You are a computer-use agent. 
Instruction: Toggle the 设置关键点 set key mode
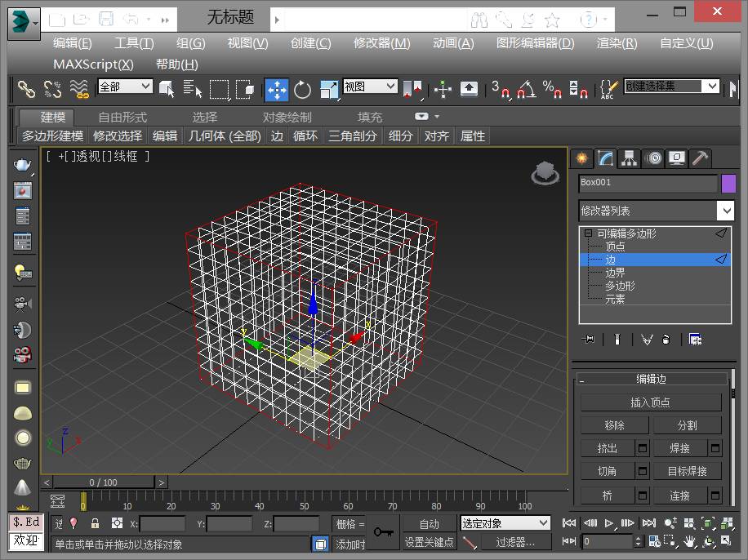[429, 542]
